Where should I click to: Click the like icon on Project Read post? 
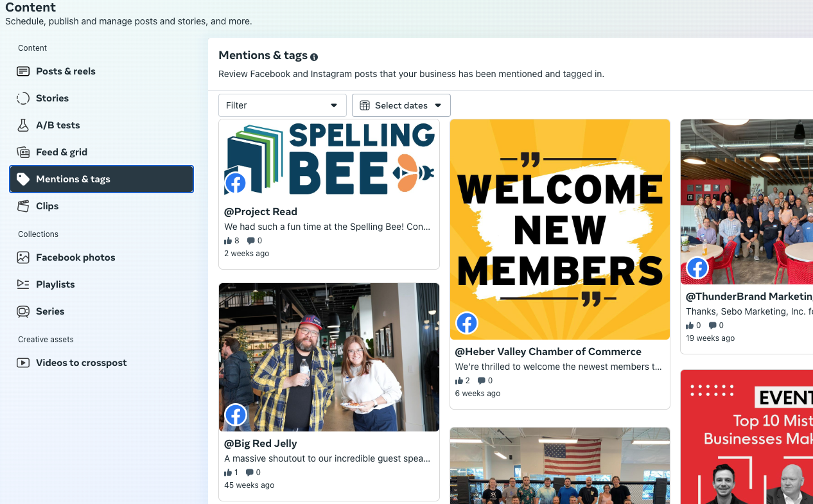[228, 241]
